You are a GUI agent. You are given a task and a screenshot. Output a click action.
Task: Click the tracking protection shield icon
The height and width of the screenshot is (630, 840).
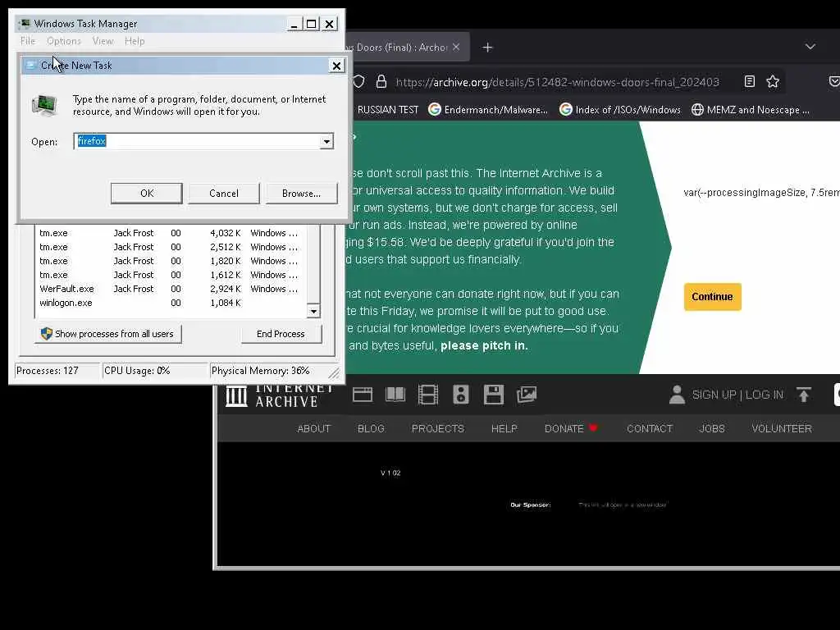point(358,81)
